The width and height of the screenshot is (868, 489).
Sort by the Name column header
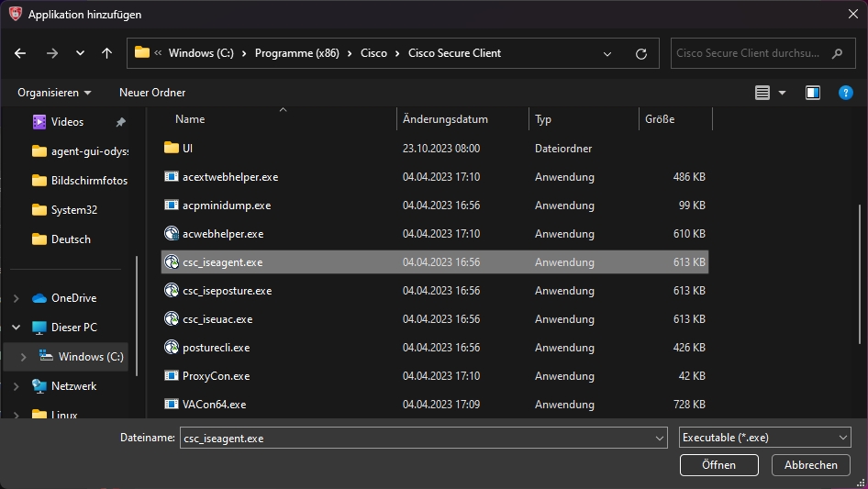pyautogui.click(x=190, y=119)
